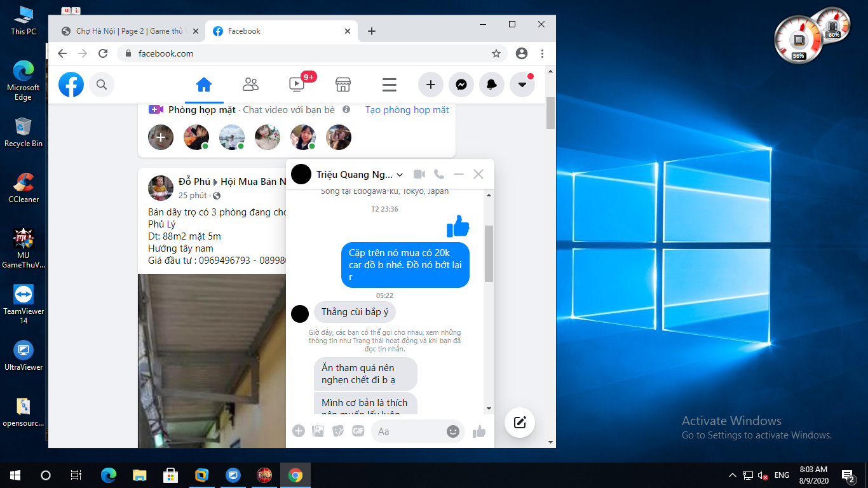Viewport: 868px width, 488px height.
Task: Send a thumbs-up like in chat
Action: (x=479, y=431)
